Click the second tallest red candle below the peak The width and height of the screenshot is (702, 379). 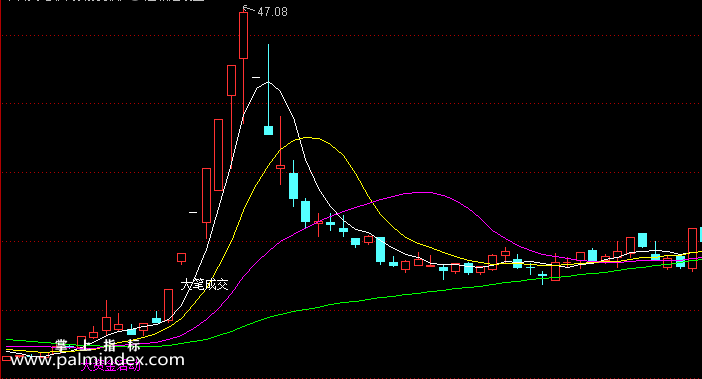231,81
